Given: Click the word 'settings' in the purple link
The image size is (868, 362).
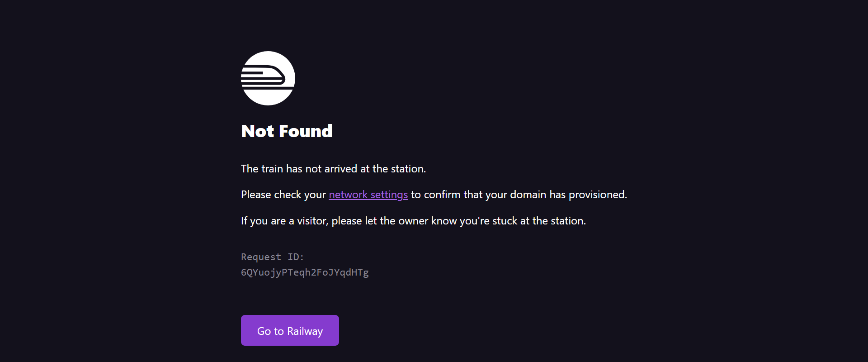Looking at the screenshot, I should point(389,195).
